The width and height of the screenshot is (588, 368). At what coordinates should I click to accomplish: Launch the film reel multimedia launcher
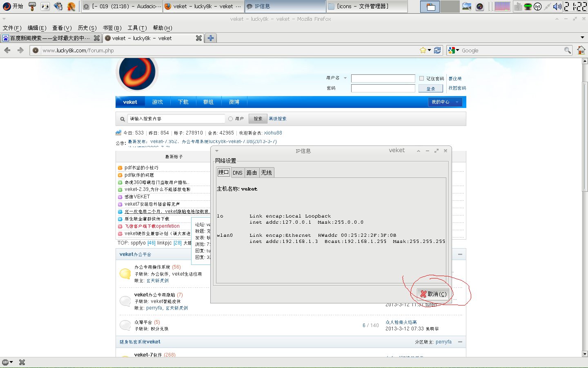click(58, 6)
